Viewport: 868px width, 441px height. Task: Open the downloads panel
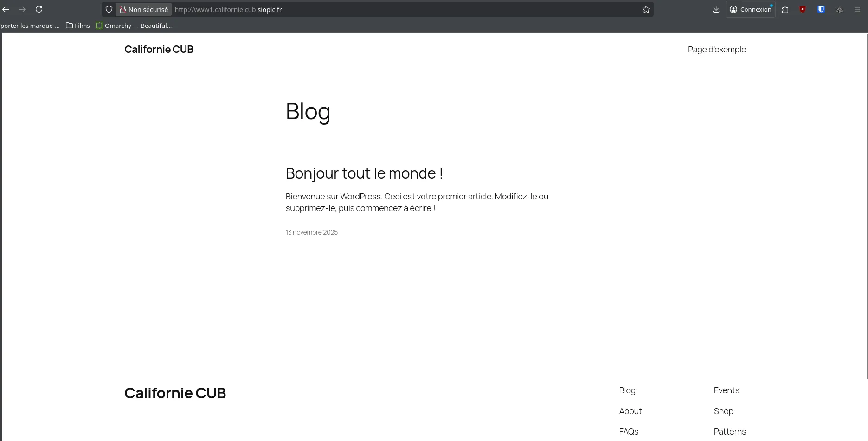click(x=716, y=9)
